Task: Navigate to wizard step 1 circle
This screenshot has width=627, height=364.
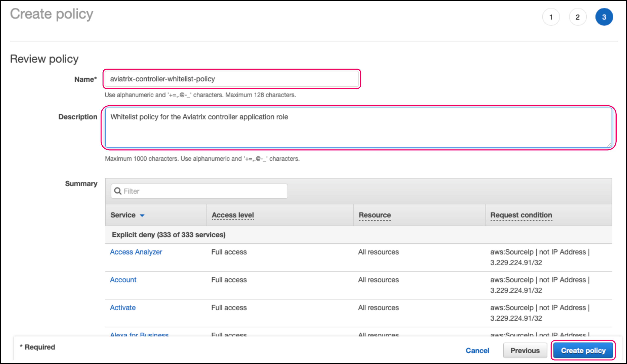Action: (x=551, y=17)
